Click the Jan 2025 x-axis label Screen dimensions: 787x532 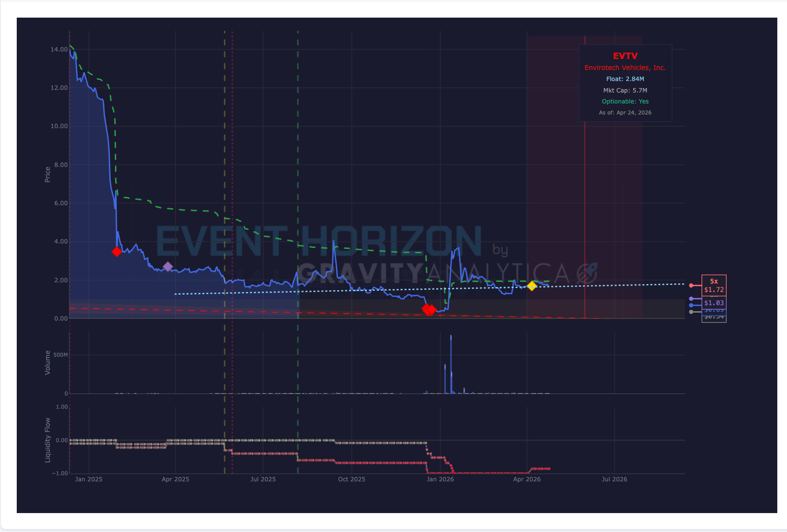tap(89, 479)
